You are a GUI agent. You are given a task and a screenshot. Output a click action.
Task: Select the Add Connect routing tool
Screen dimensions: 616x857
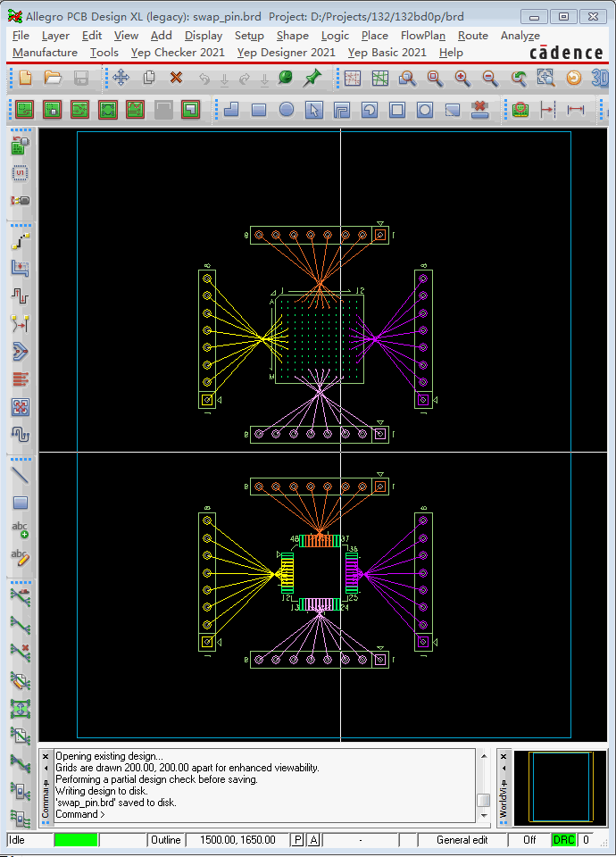coord(21,241)
